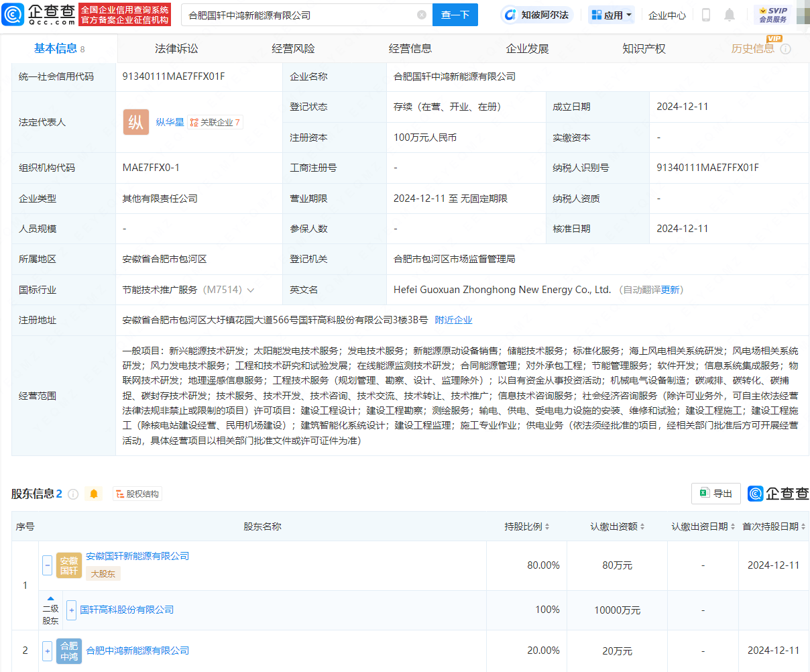The height and width of the screenshot is (672, 810).
Task: Open the 国轩高科股份有限公司 link
Action: point(127,610)
